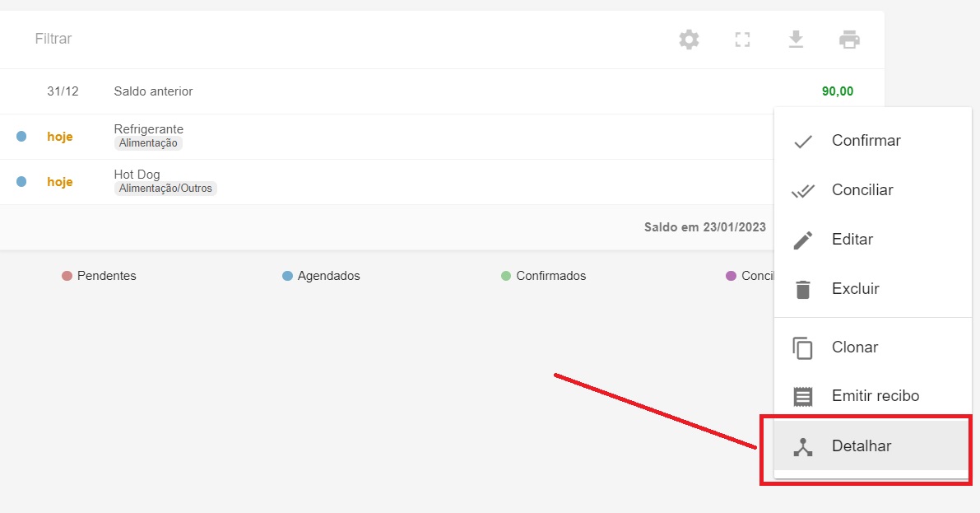
Task: Toggle the Agendados legend filter
Action: click(x=321, y=276)
